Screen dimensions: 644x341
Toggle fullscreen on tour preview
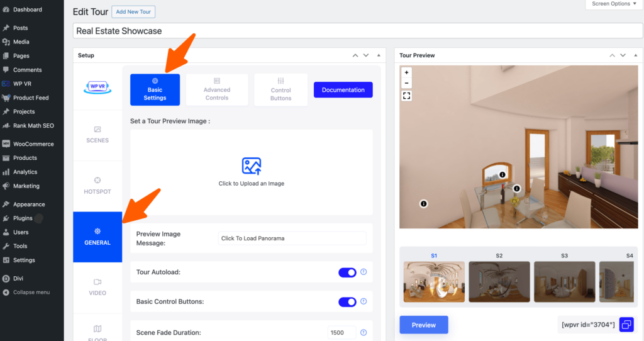point(407,96)
